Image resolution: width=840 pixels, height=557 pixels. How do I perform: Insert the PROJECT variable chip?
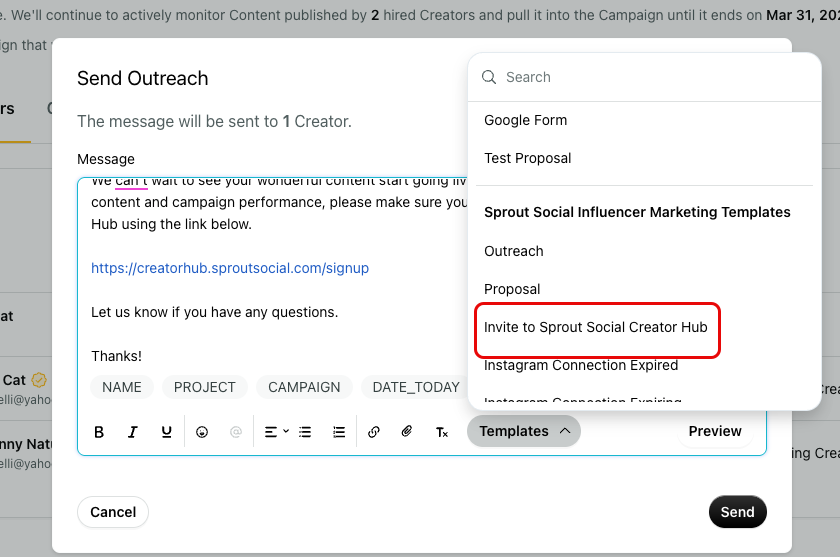tap(205, 387)
